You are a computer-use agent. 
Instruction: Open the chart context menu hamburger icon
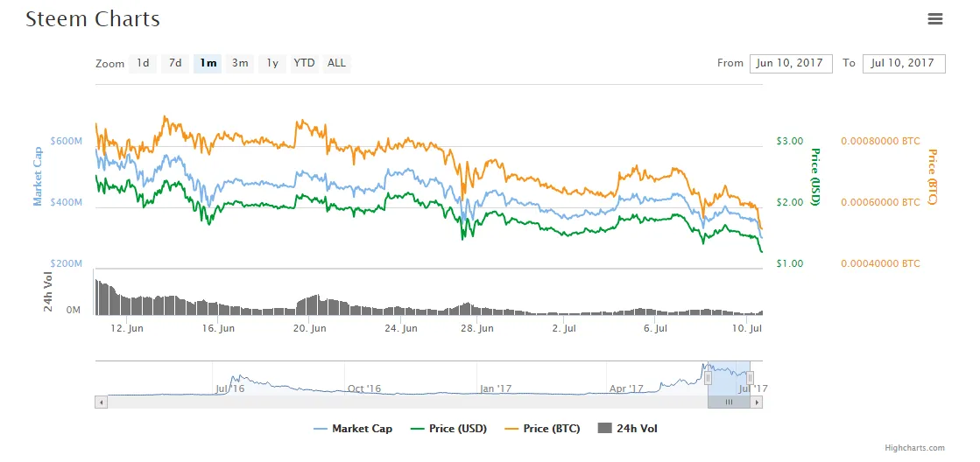935,18
